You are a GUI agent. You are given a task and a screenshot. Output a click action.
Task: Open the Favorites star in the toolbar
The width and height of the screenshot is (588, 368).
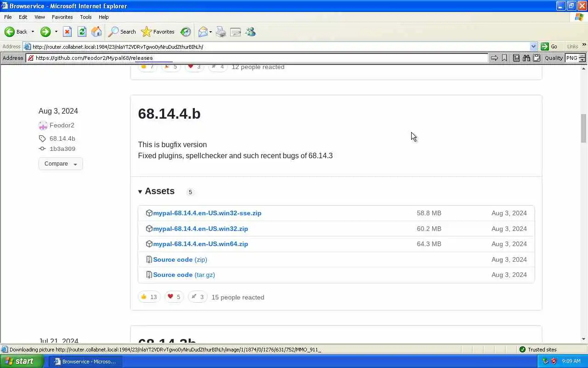click(158, 32)
